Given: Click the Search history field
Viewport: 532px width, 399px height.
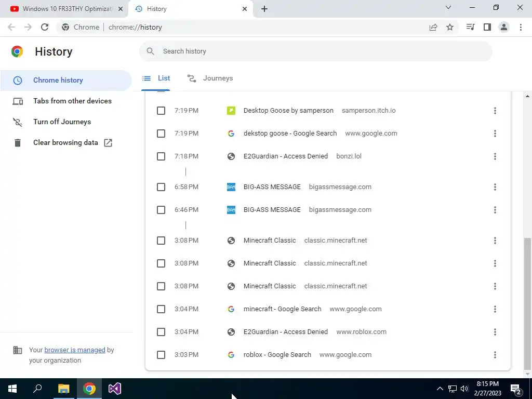Looking at the screenshot, I should [x=315, y=51].
